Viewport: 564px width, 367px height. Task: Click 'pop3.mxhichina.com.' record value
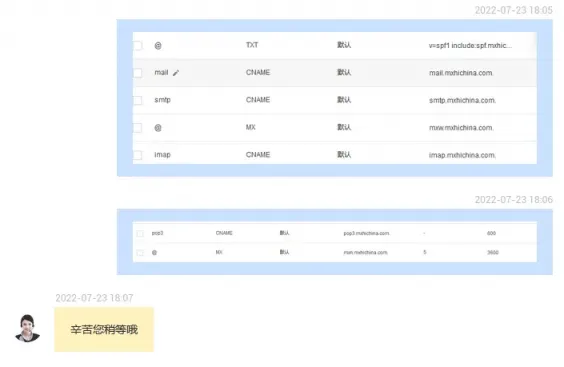click(366, 234)
